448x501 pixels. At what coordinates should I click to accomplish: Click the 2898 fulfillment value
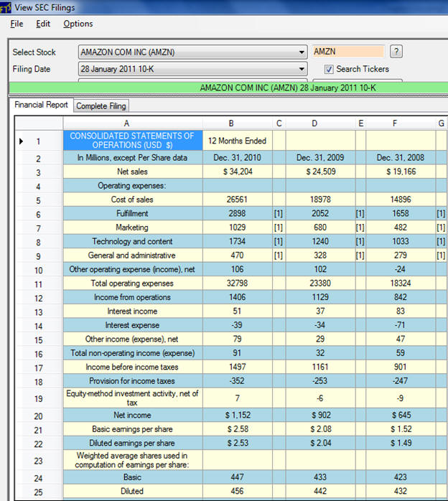pyautogui.click(x=238, y=213)
